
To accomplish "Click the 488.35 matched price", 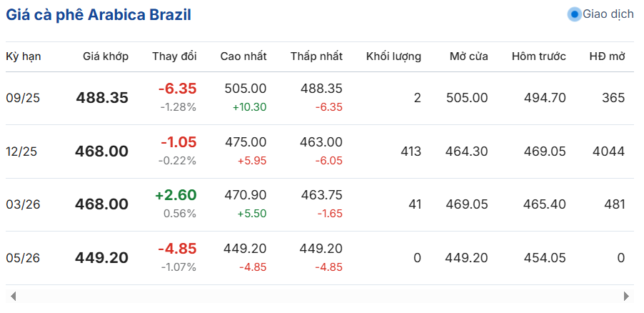I will click(102, 98).
